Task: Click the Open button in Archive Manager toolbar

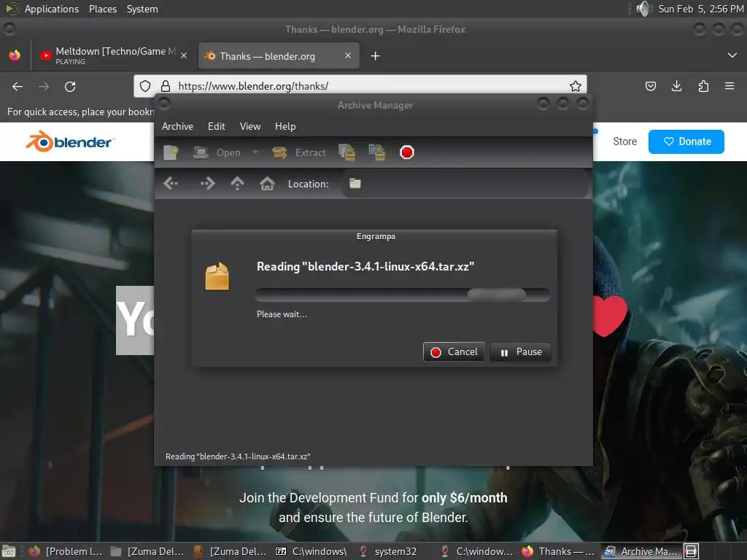Action: coord(217,152)
